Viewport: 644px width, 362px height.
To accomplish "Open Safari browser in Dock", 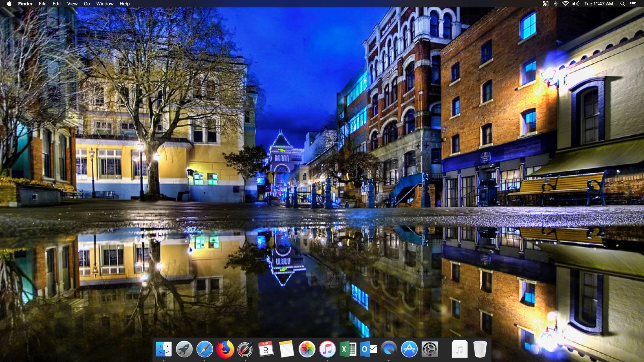I will (x=205, y=350).
